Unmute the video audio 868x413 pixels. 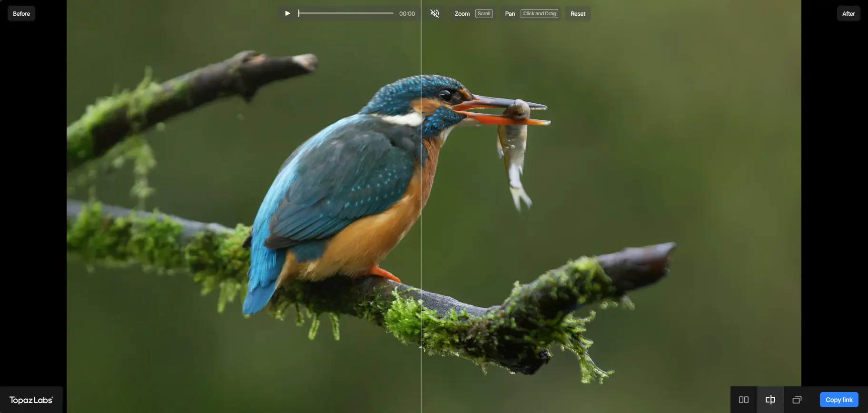434,13
